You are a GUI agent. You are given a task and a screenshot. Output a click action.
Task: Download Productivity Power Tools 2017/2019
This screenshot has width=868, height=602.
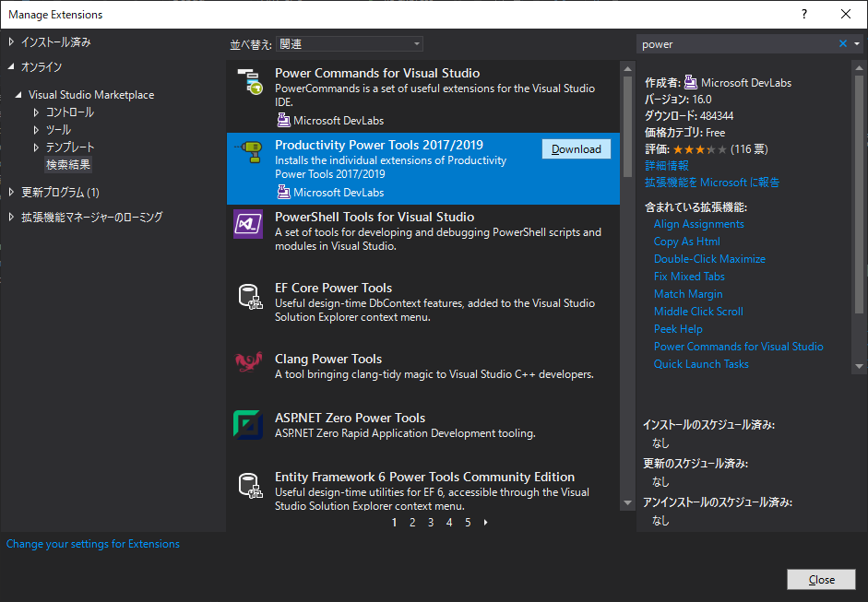(576, 148)
